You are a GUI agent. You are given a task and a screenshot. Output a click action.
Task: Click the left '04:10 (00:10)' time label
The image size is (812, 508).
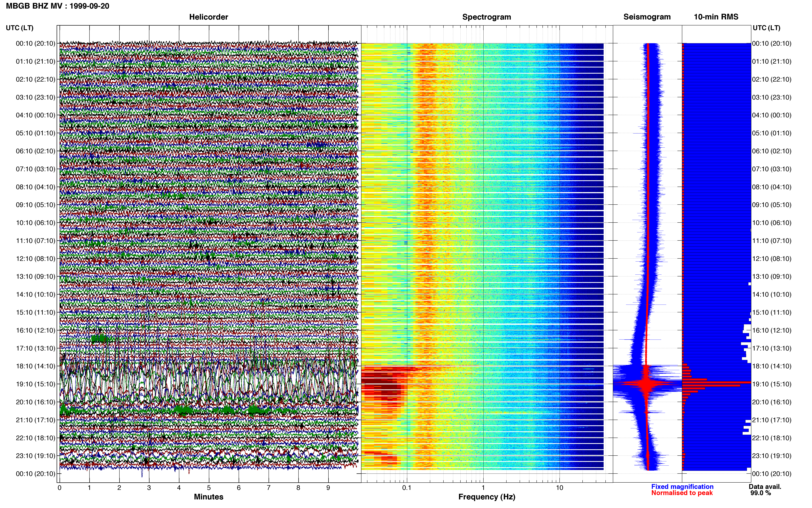coord(36,115)
